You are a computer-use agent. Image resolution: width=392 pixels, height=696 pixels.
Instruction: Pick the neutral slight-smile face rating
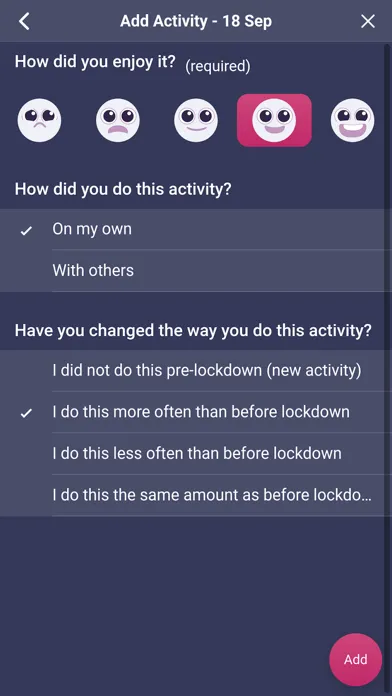pos(196,120)
